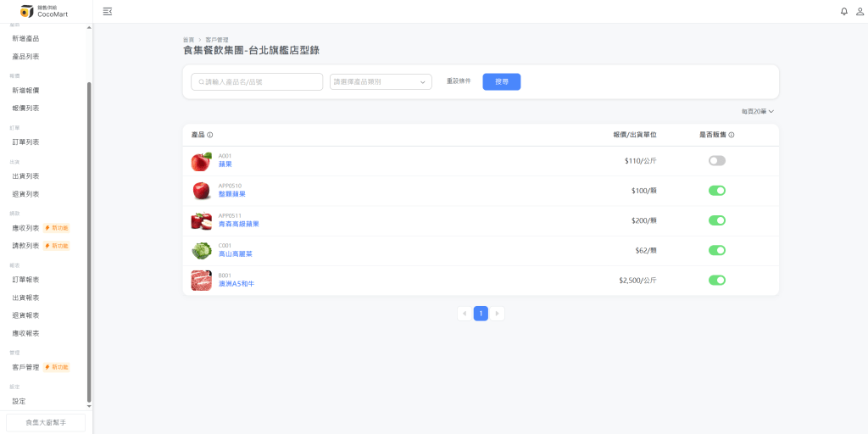868x434 pixels.
Task: Click the sidebar scroll down arrow
Action: tap(89, 406)
